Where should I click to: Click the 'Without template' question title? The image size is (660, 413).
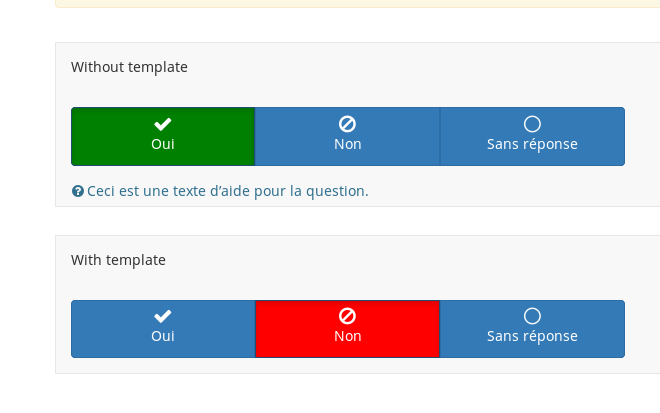(129, 67)
